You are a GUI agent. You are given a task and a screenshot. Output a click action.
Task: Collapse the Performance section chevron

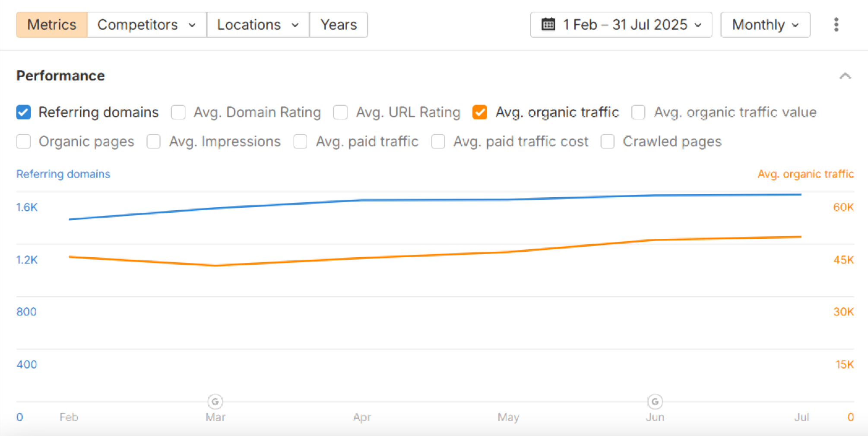click(845, 76)
